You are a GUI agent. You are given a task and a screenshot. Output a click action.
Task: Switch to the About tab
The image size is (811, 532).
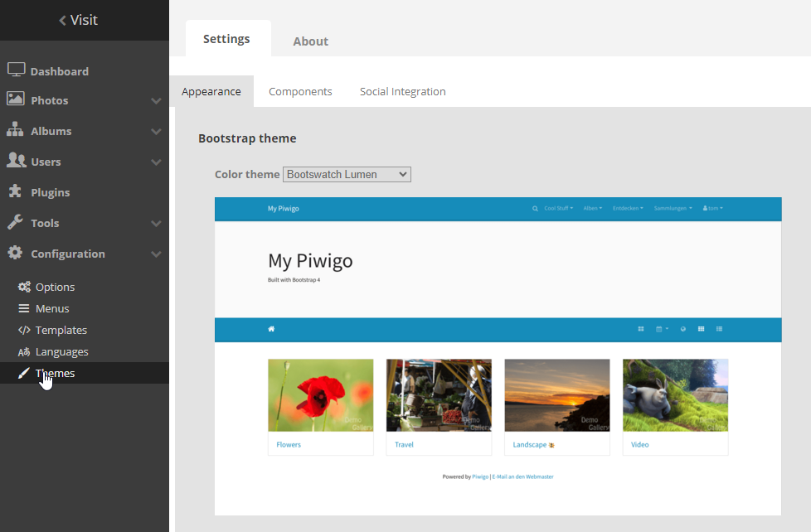[x=310, y=41]
